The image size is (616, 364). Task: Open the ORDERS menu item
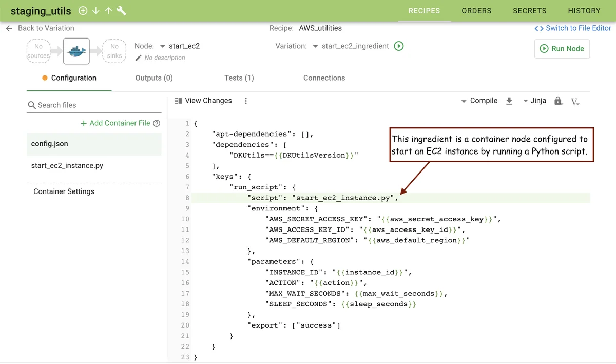point(476,11)
